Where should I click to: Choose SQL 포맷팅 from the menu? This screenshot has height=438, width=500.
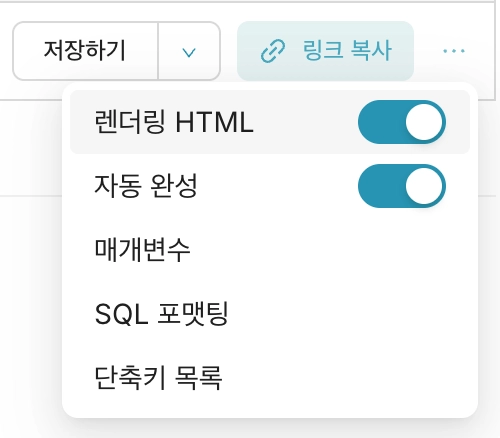(270, 314)
